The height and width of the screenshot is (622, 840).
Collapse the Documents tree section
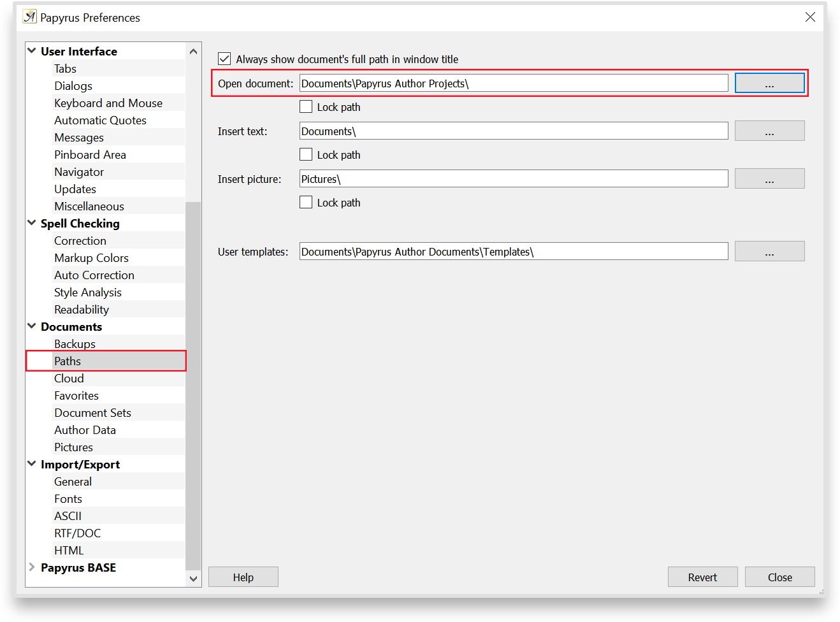pyautogui.click(x=32, y=326)
